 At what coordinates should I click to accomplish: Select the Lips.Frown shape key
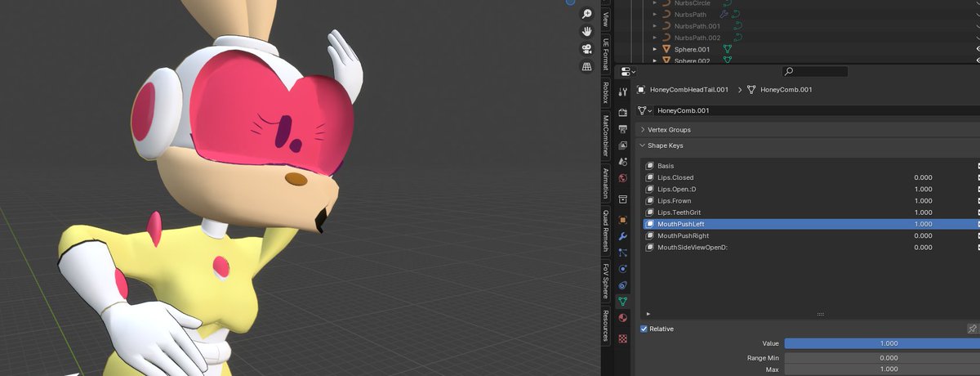808,200
